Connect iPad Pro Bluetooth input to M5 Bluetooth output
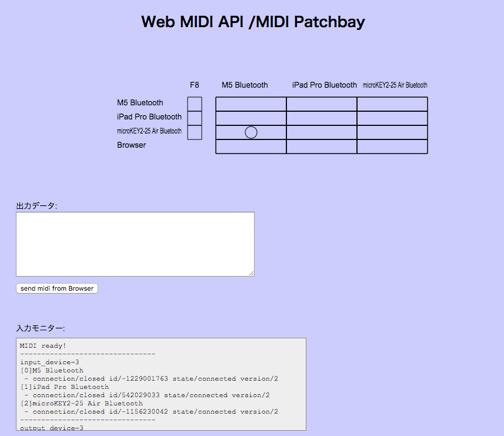This screenshot has height=436, width=504. 251,117
